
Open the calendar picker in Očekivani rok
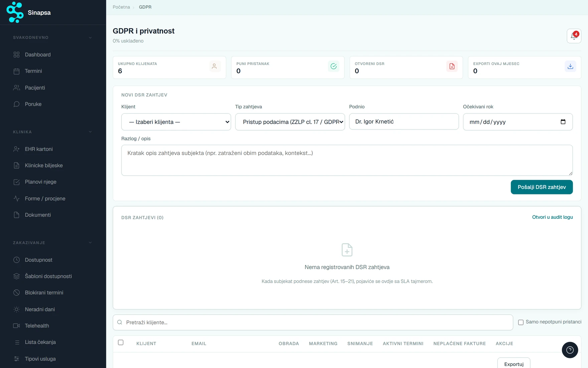(x=563, y=122)
